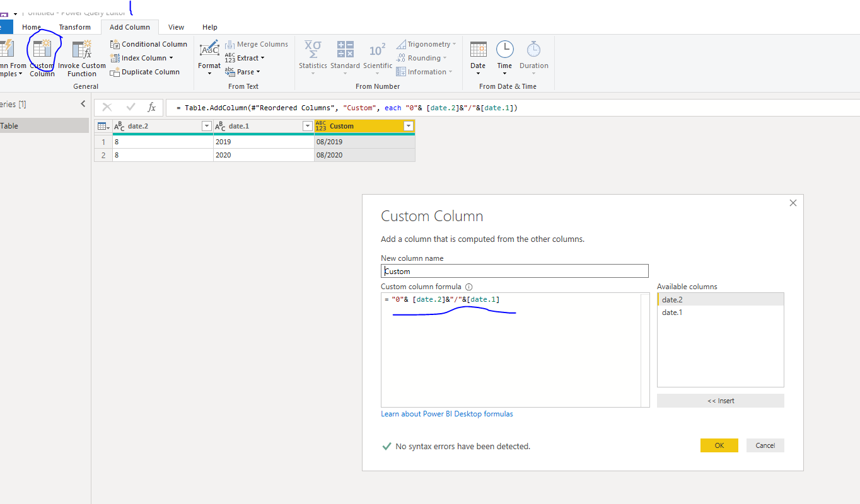Click the Merge Columns command
860x504 pixels.
[x=257, y=44]
